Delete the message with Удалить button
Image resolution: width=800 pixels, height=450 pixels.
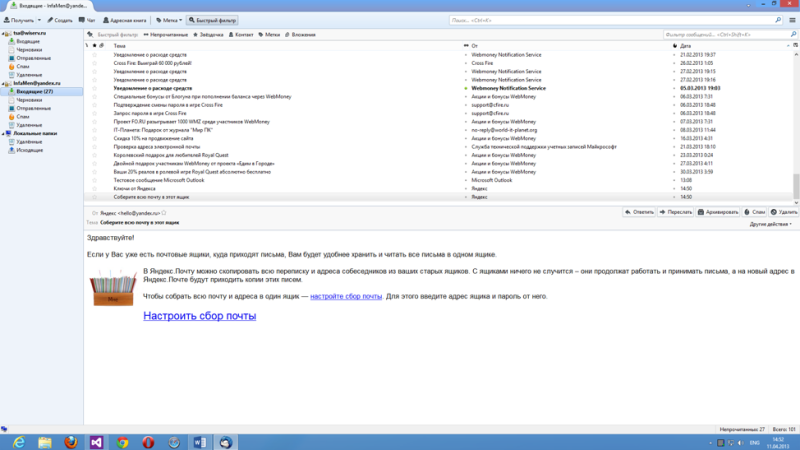[x=785, y=212]
